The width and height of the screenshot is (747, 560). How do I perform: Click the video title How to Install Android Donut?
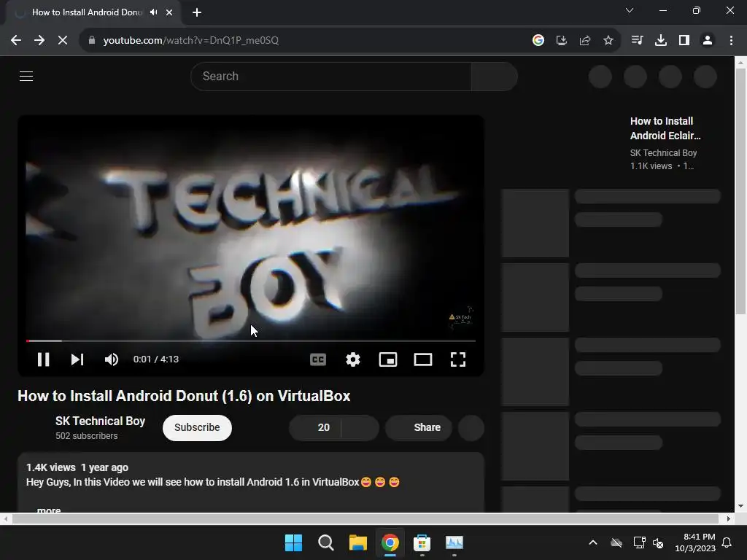[x=184, y=396]
